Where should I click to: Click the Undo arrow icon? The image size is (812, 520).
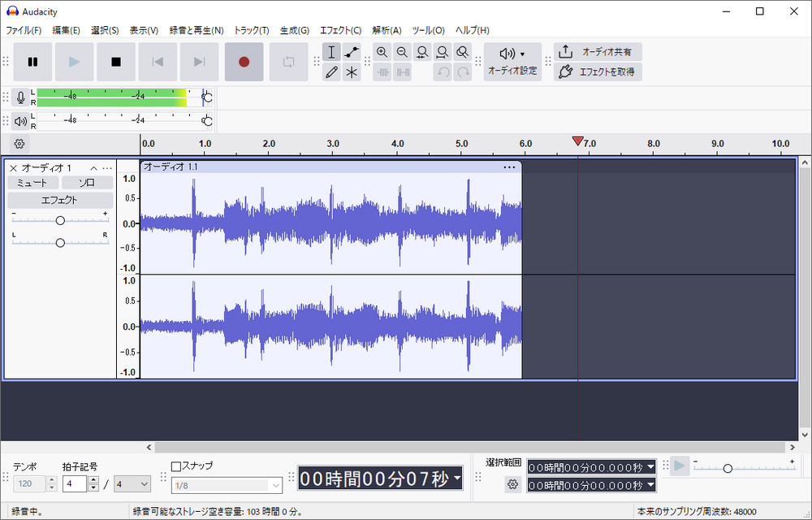[x=443, y=72]
